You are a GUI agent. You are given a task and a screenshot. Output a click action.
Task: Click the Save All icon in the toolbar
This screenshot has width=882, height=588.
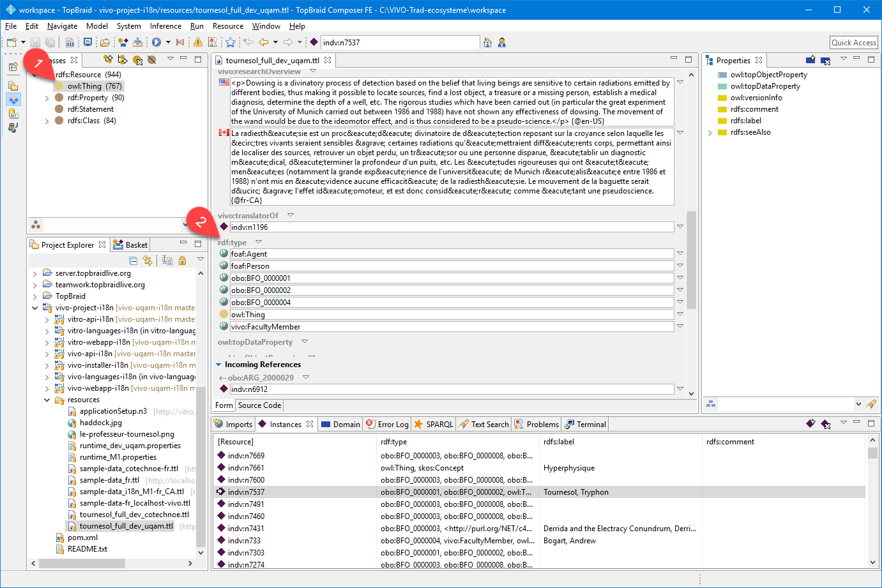pos(50,42)
